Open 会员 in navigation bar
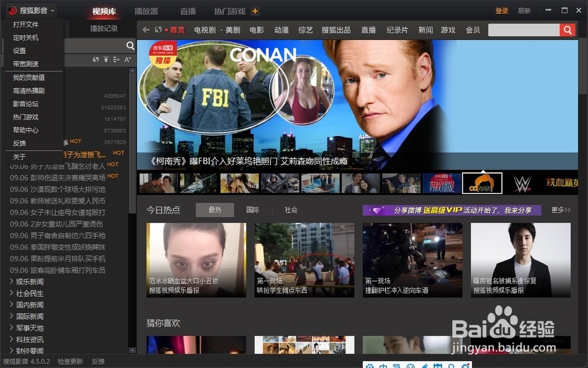The width and height of the screenshot is (588, 368). click(473, 30)
